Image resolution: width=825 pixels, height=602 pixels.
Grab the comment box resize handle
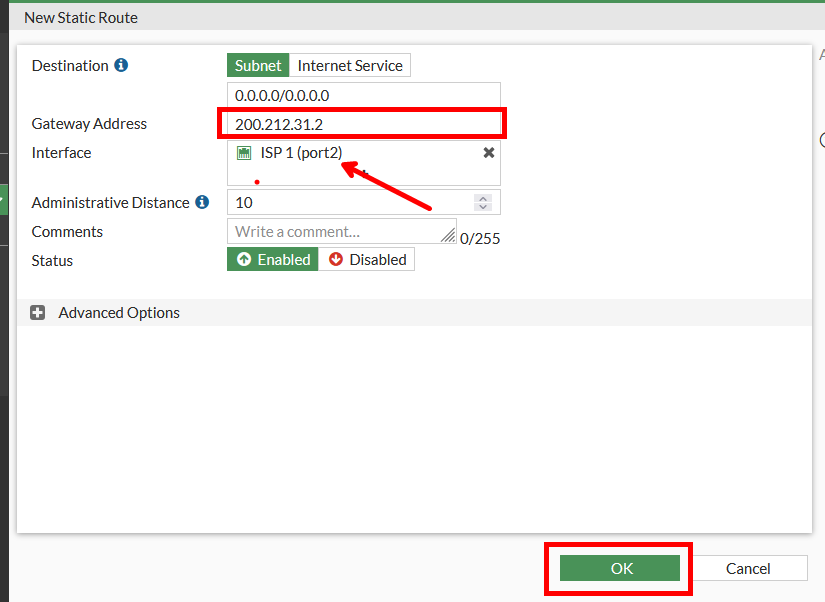click(449, 236)
